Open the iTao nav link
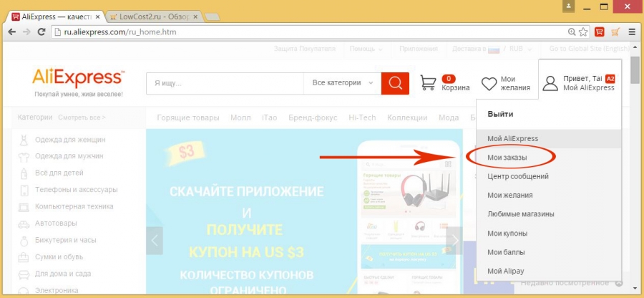Image resolution: width=644 pixels, height=298 pixels. point(270,118)
